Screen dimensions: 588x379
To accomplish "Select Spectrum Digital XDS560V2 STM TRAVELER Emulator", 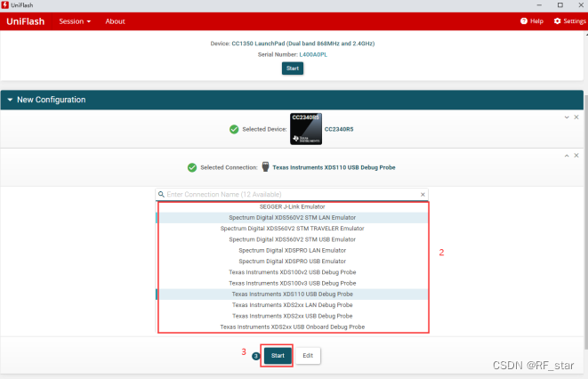I will (x=292, y=229).
